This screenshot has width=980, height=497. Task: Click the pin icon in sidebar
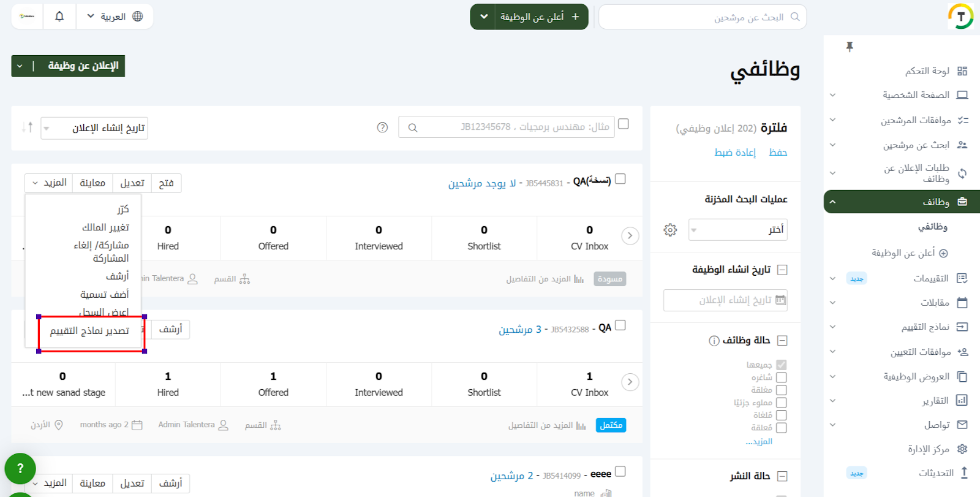(850, 47)
